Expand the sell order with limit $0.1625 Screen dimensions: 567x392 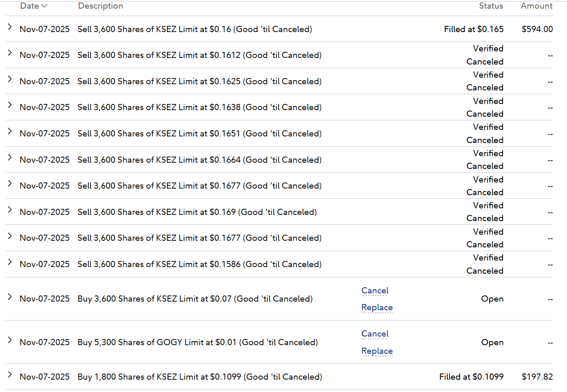coord(10,79)
